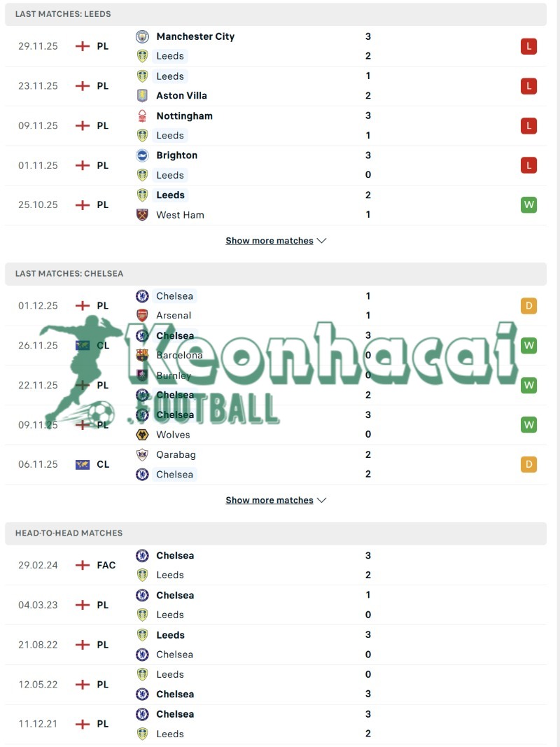Select the Qarabag team logo
The height and width of the screenshot is (747, 560).
click(142, 454)
